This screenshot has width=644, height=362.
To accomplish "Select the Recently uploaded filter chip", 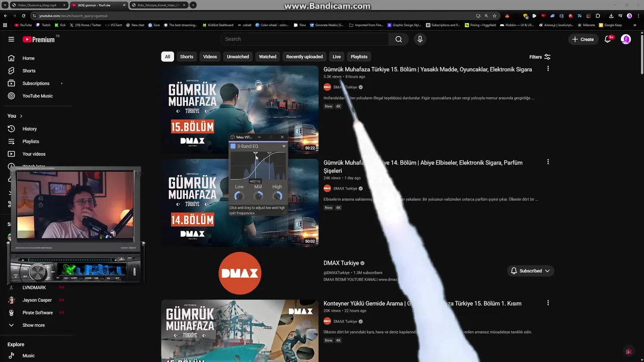I will pyautogui.click(x=304, y=57).
